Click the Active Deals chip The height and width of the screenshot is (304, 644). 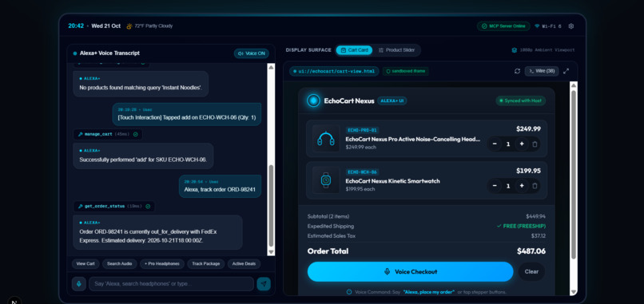tap(244, 264)
